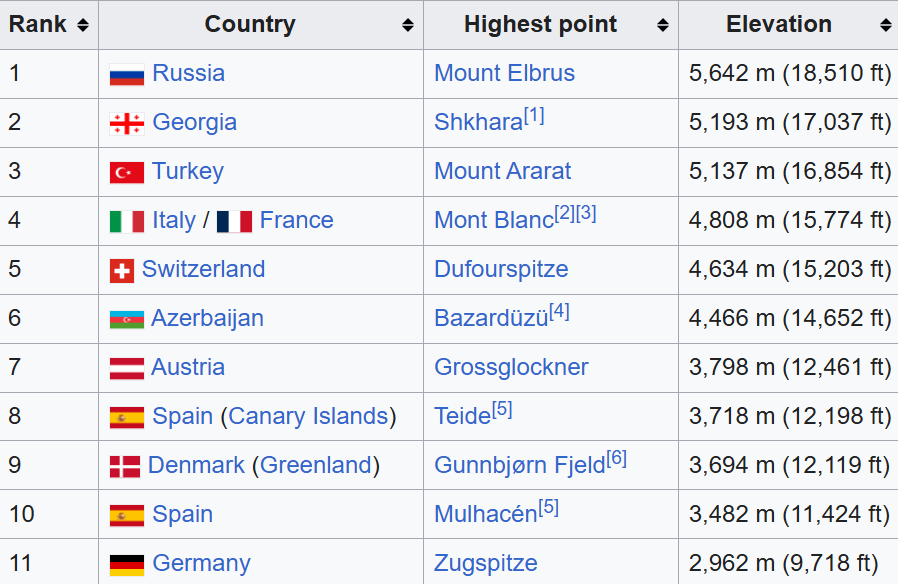Click the Switzerland flag icon
Viewport: 898px width, 584px height.
122,270
